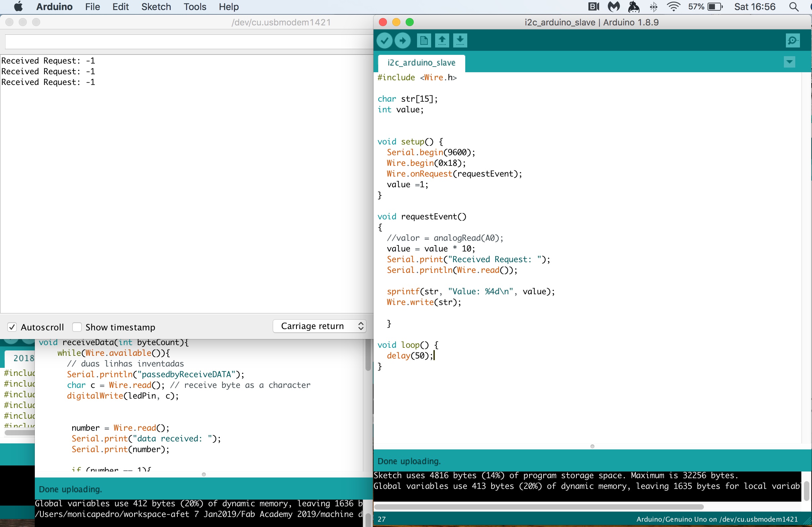Toggle the Autoscroll checkbox

pos(12,327)
